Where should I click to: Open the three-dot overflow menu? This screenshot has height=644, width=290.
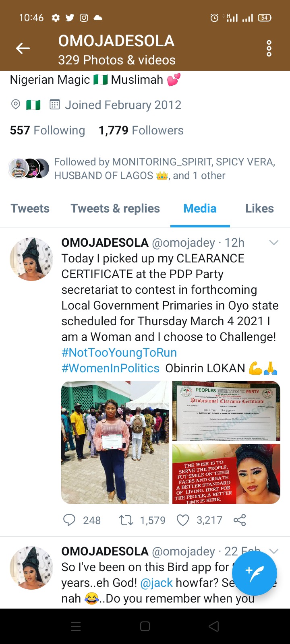tap(269, 49)
